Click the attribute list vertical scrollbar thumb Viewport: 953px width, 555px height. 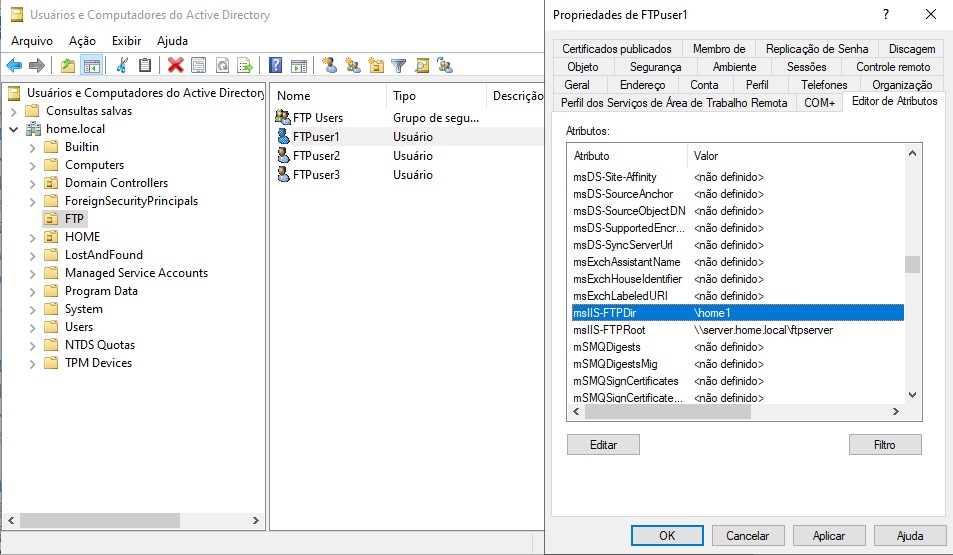(x=911, y=264)
